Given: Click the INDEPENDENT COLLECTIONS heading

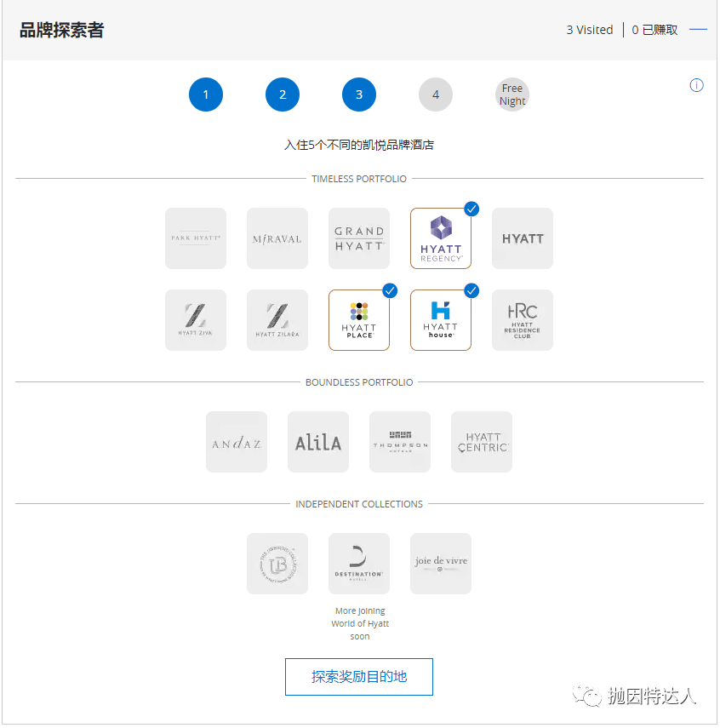Looking at the screenshot, I should 359,504.
